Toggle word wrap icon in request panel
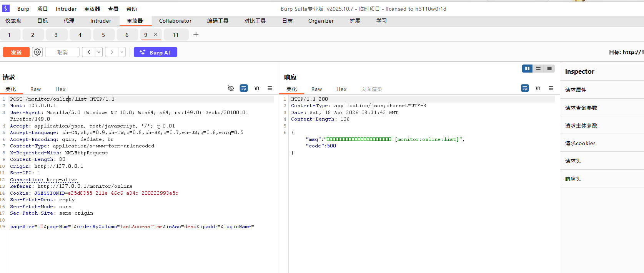644x273 pixels. tap(244, 88)
